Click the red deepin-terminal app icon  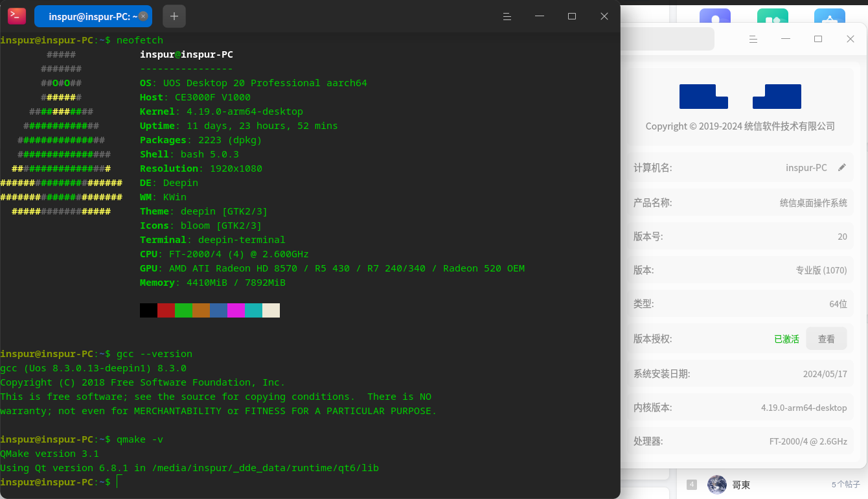pyautogui.click(x=16, y=16)
